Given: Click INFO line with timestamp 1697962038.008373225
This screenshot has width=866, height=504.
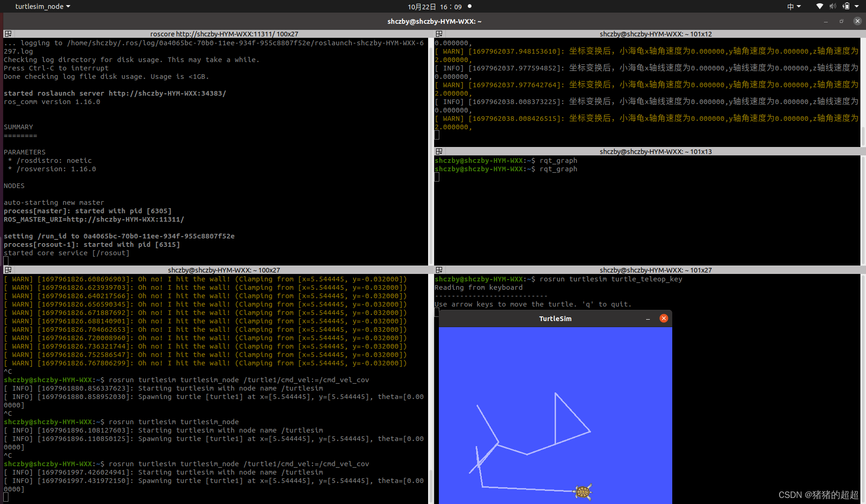Looking at the screenshot, I should point(647,106).
